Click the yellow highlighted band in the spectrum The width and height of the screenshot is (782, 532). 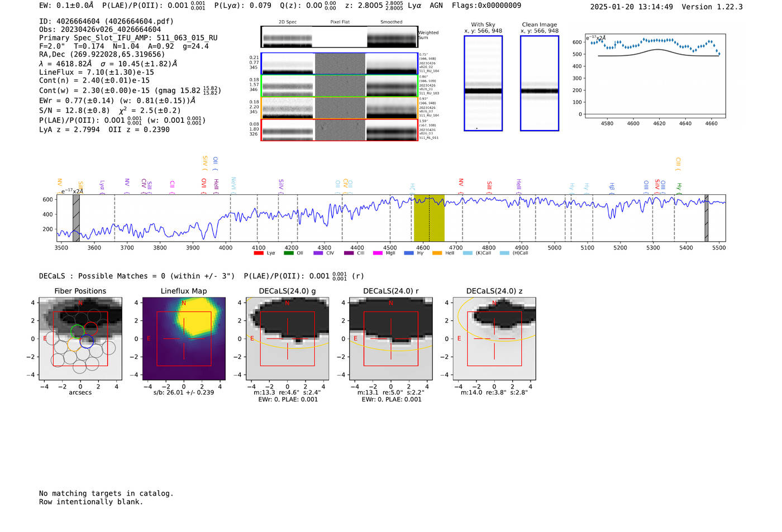click(429, 218)
